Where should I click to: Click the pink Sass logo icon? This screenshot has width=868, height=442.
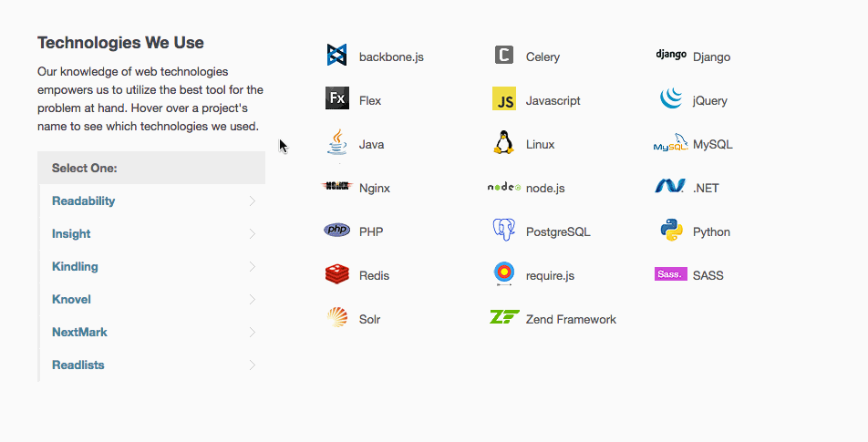[671, 273]
